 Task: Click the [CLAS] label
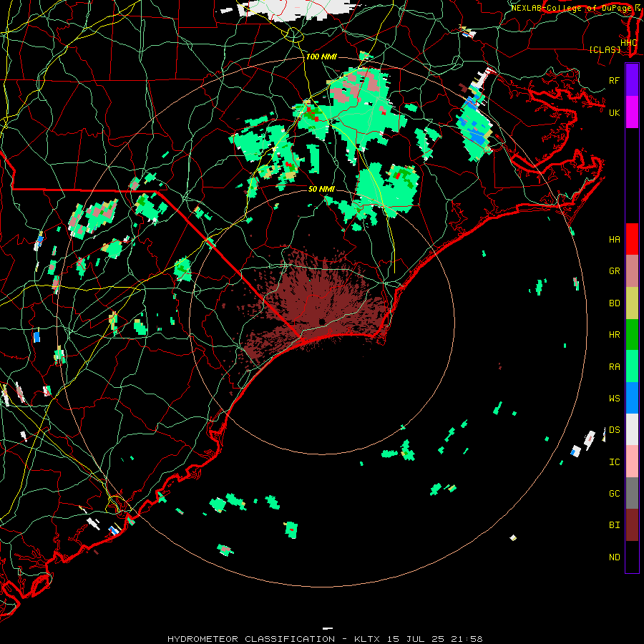(605, 50)
